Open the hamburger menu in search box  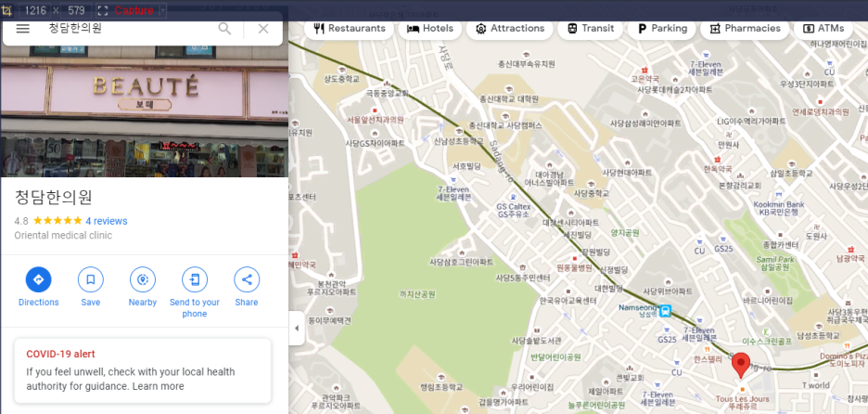[x=22, y=29]
